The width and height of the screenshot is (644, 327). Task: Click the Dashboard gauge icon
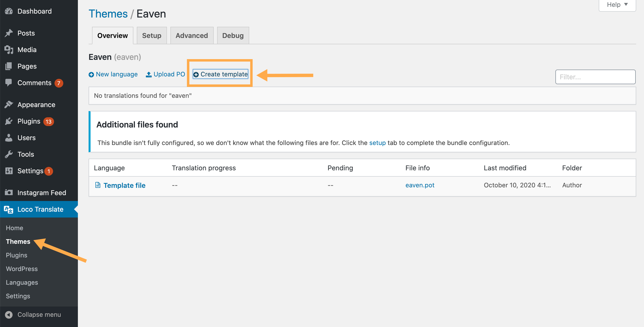click(9, 11)
